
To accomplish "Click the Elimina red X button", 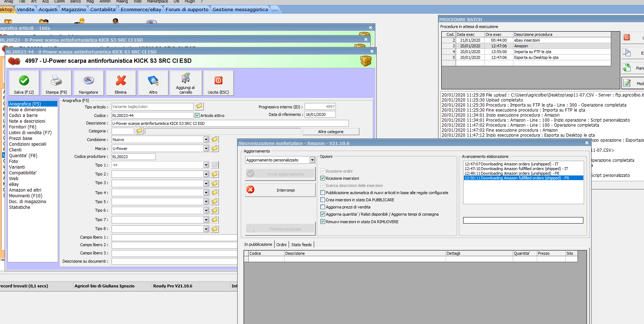I will (x=121, y=83).
